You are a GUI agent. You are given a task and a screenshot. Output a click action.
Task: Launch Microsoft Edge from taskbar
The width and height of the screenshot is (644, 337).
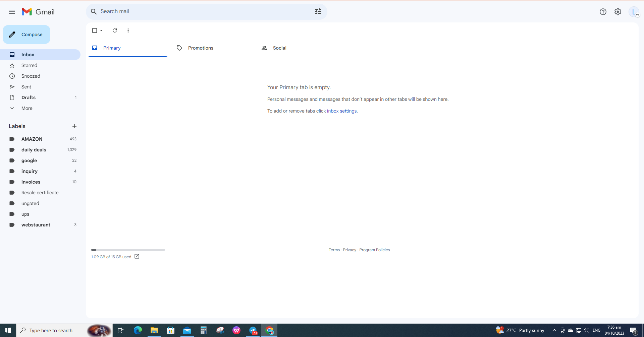click(138, 330)
